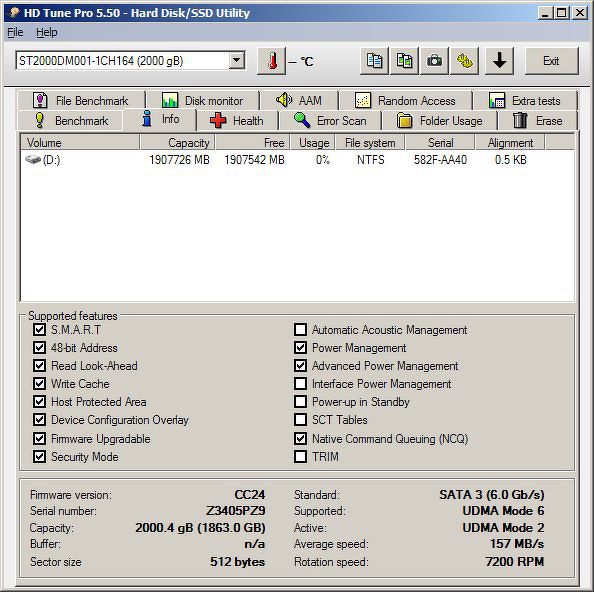Open the Health tab
Screen dimensions: 594x592
pyautogui.click(x=238, y=120)
